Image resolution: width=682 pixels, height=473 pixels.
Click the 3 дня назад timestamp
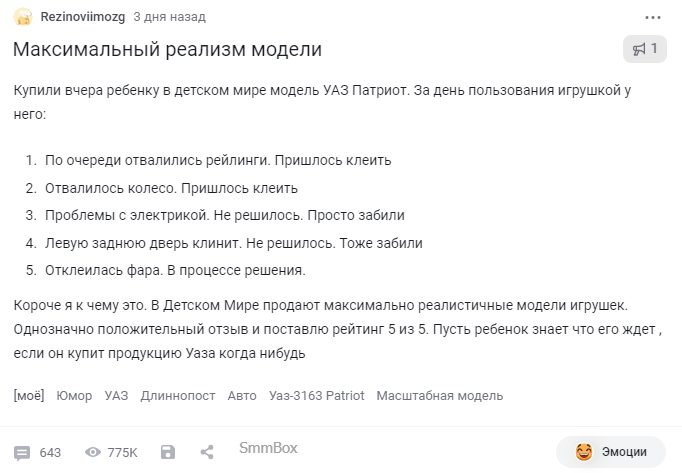[170, 17]
